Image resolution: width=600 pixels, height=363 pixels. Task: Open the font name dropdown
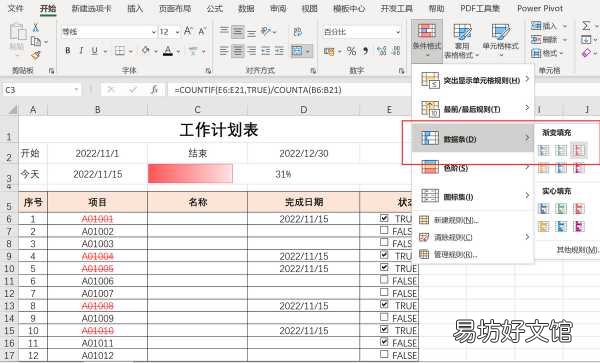click(153, 32)
